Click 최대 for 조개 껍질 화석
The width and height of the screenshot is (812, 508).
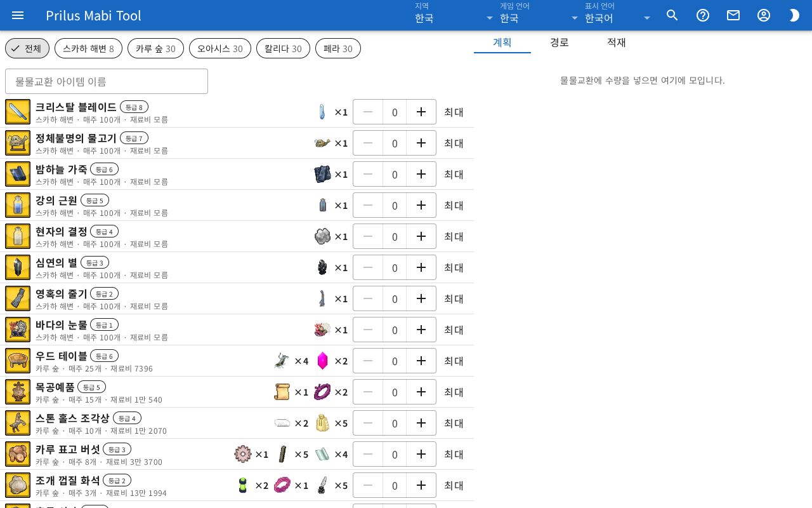tap(454, 485)
